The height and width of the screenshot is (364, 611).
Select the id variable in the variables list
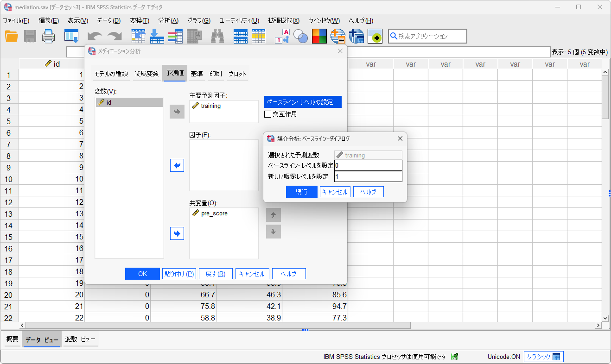point(129,102)
